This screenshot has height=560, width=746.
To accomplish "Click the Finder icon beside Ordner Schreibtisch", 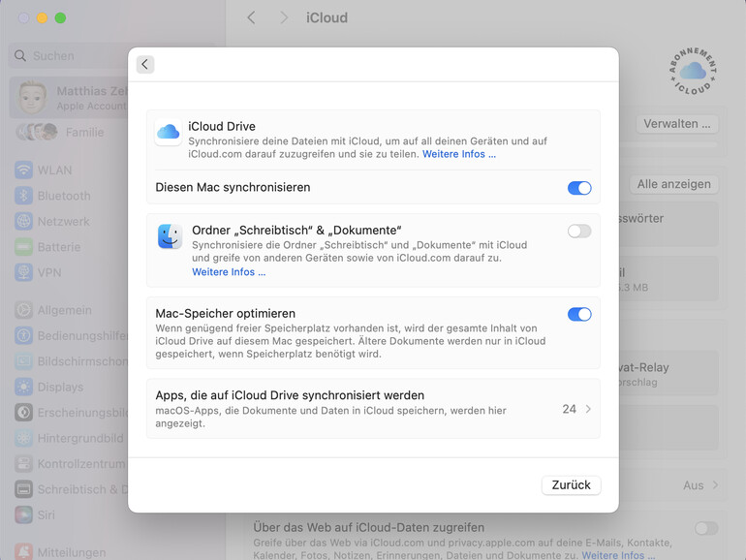I will point(170,236).
